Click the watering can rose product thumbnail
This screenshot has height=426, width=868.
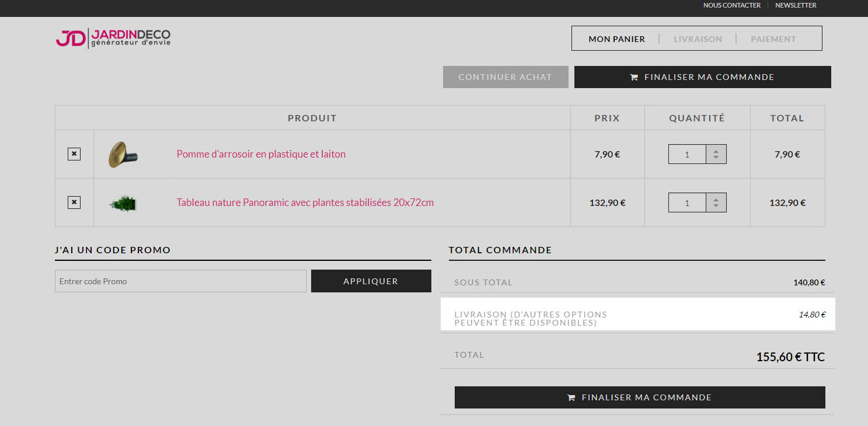coord(123,155)
